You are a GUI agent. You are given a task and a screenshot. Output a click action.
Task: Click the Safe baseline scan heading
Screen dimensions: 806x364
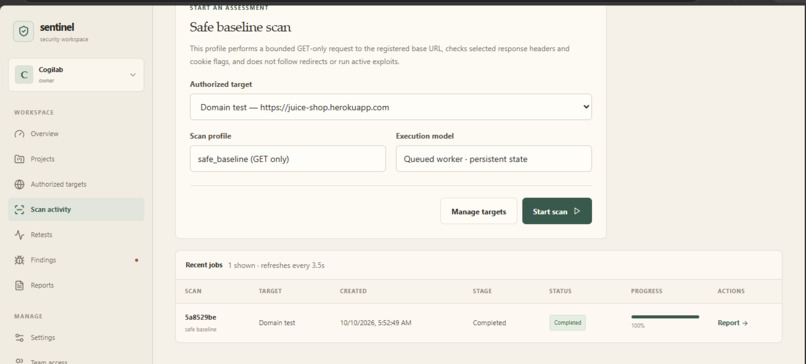[x=240, y=27]
